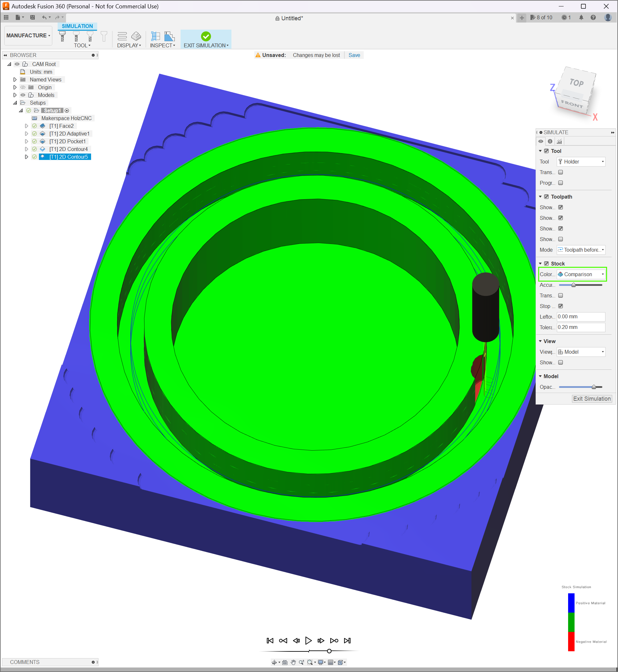618x672 pixels.
Task: Expand the 2D Adaptive1 operation
Action: (x=26, y=134)
